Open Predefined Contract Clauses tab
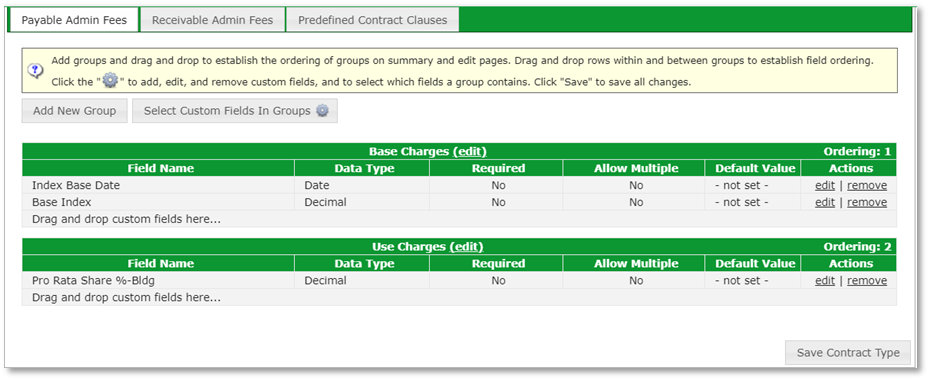This screenshot has width=929, height=380. coord(373,20)
